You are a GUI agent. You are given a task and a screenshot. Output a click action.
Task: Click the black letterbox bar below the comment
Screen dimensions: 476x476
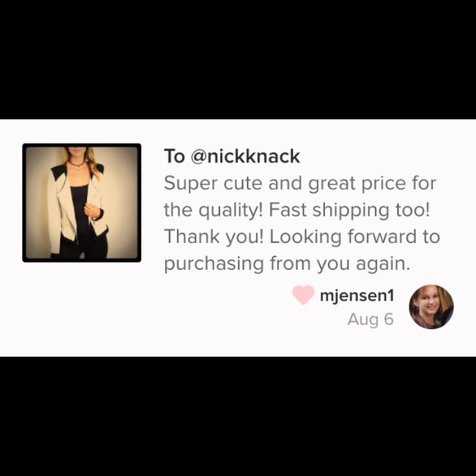tap(238, 417)
